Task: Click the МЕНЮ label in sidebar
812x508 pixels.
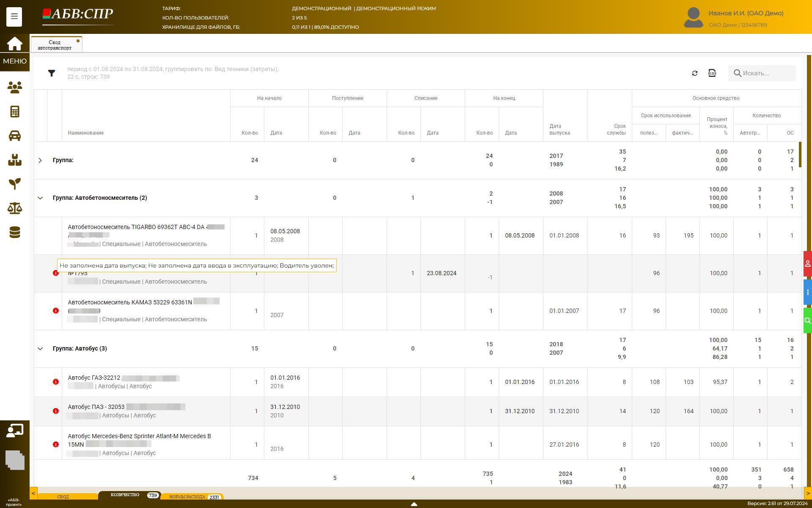Action: pyautogui.click(x=15, y=61)
